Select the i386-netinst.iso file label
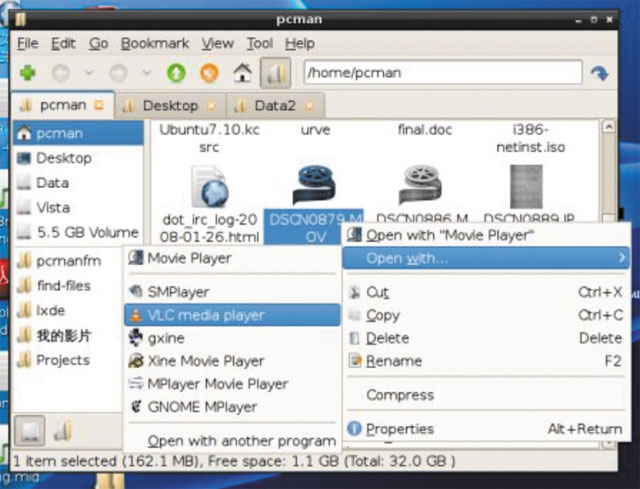640x489 pixels. [530, 138]
